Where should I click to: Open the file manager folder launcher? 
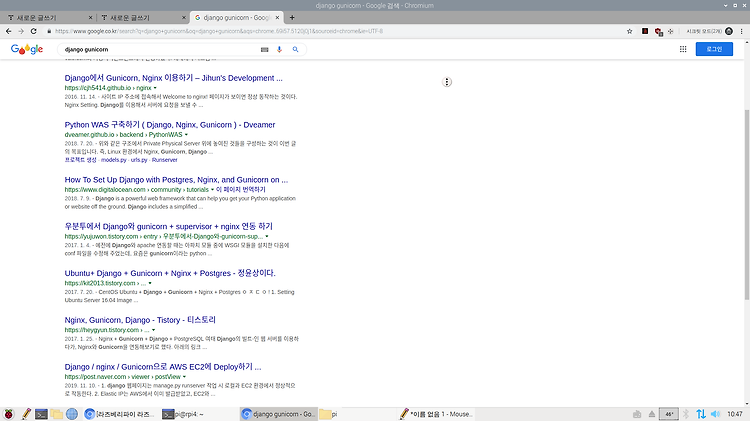click(x=56, y=414)
